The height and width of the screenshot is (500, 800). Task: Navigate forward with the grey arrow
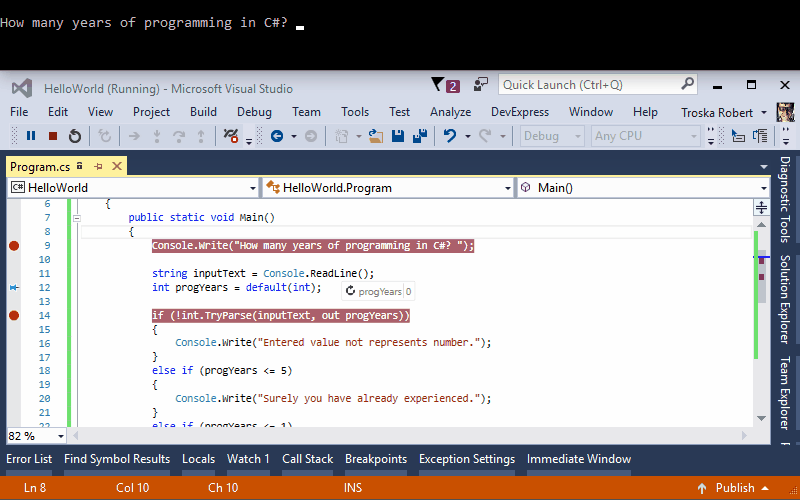pos(311,136)
